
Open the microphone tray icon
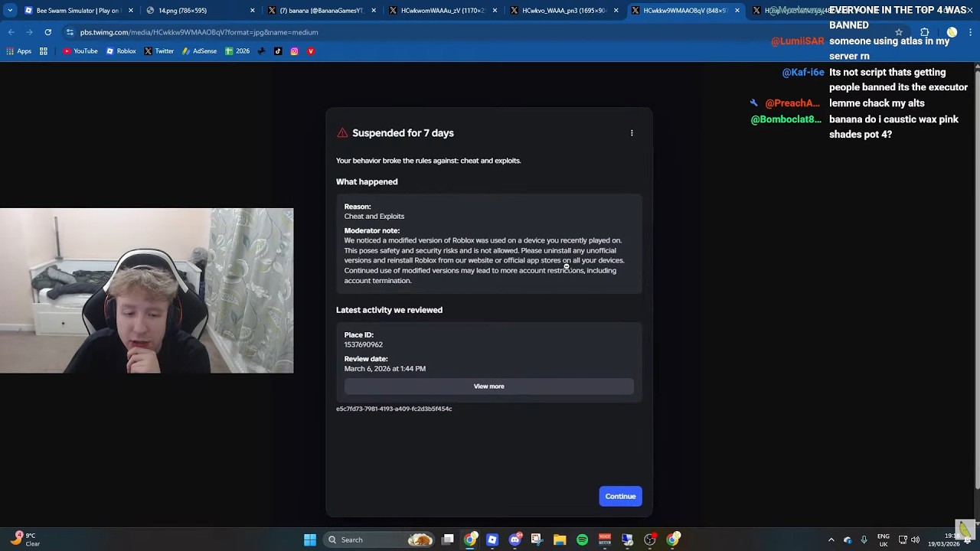(x=864, y=540)
